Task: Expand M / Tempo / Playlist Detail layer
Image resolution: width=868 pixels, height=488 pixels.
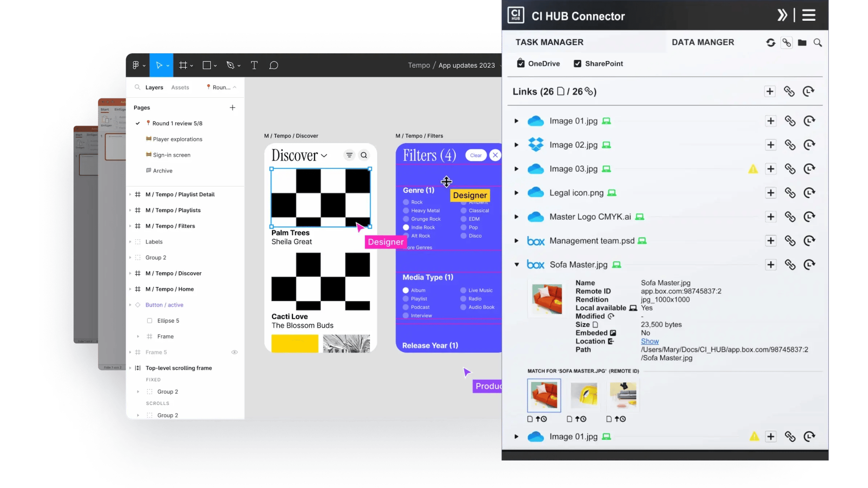Action: pyautogui.click(x=130, y=195)
